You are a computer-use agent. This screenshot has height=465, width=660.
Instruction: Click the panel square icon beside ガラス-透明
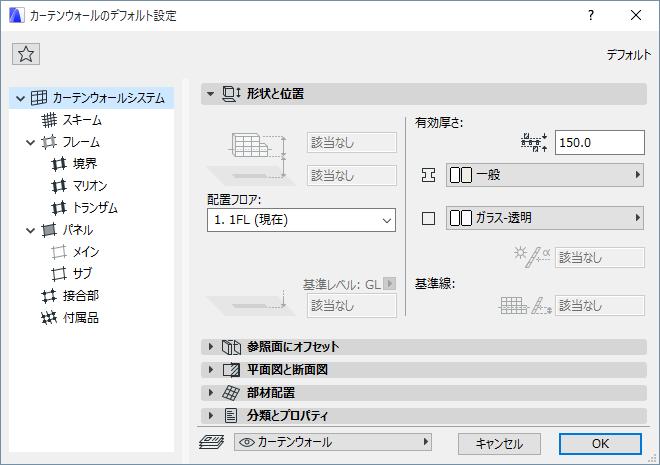[428, 218]
